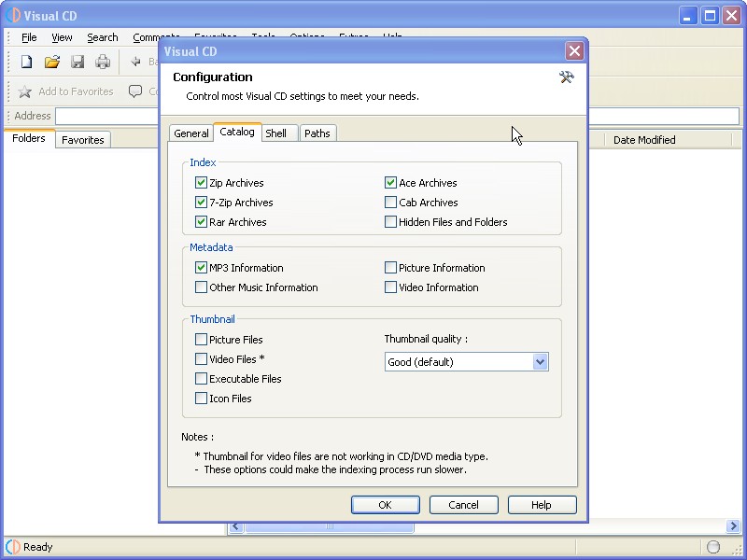The image size is (747, 560).
Task: Click the Add to Favorites label
Action: (77, 91)
